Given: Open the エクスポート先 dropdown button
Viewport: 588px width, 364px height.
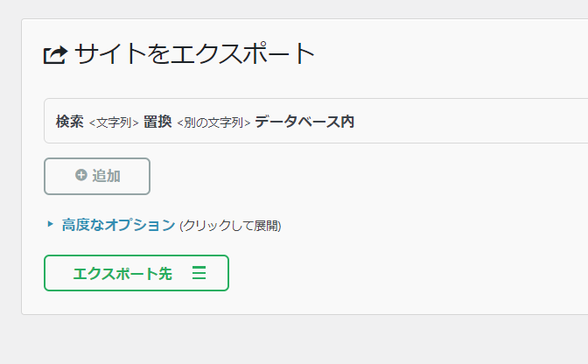Looking at the screenshot, I should pyautogui.click(x=136, y=273).
